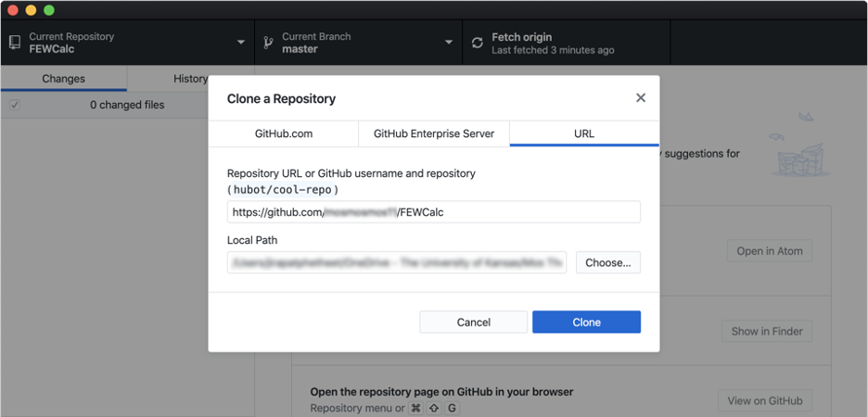The width and height of the screenshot is (868, 417).
Task: Click the repository icon beside Current Repository
Action: [x=15, y=43]
